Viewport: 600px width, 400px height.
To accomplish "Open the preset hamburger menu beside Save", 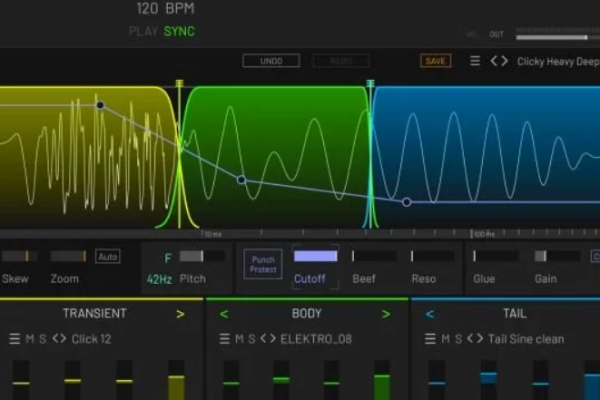I will coord(475,61).
